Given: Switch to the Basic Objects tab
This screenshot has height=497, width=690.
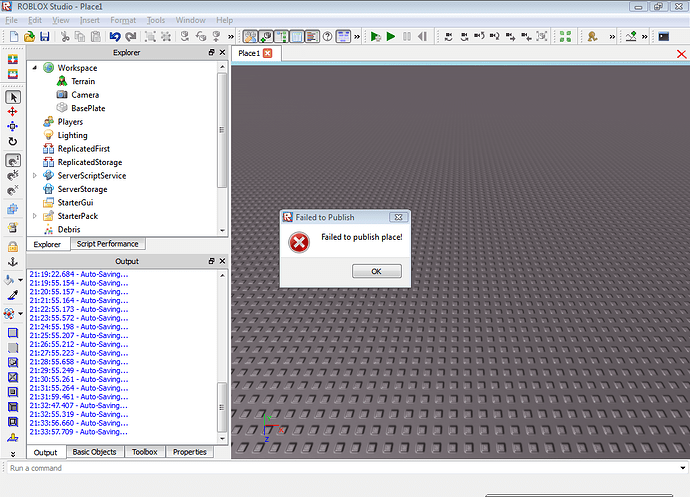Looking at the screenshot, I should tap(95, 452).
